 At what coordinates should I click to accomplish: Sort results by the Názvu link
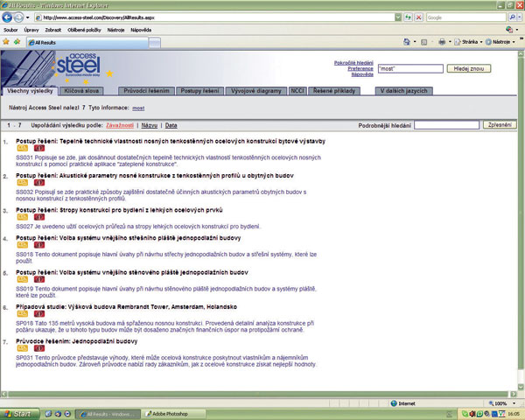(x=150, y=126)
